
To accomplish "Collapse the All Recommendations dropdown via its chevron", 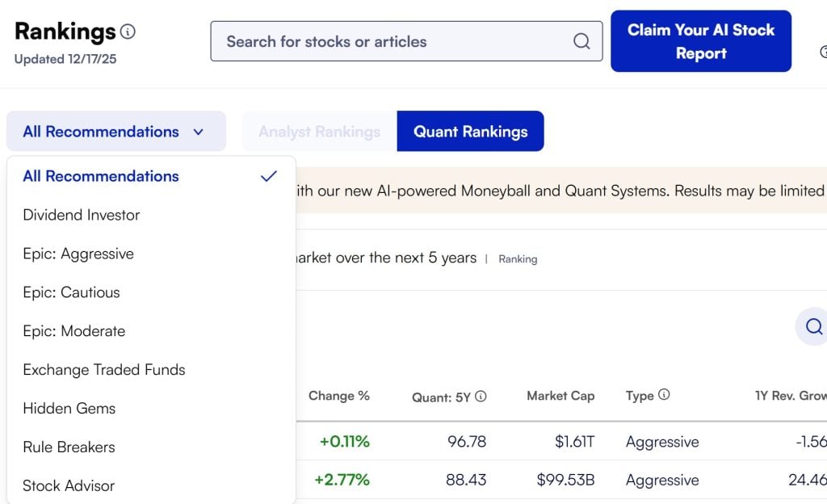I will 199,132.
